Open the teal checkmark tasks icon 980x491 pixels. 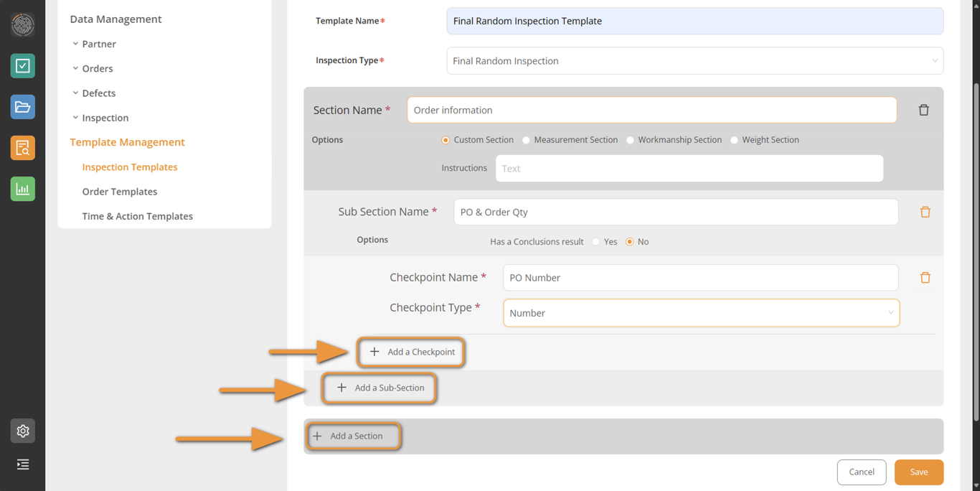click(x=23, y=66)
